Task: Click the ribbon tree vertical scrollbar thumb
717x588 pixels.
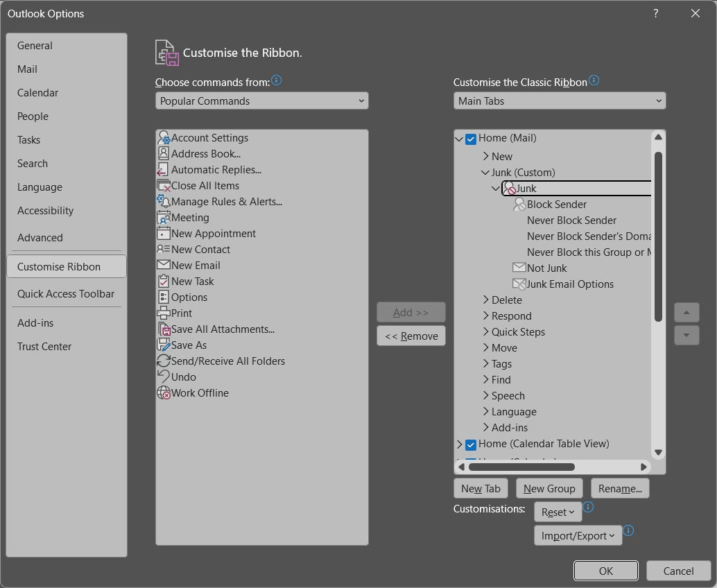Action: 658,236
